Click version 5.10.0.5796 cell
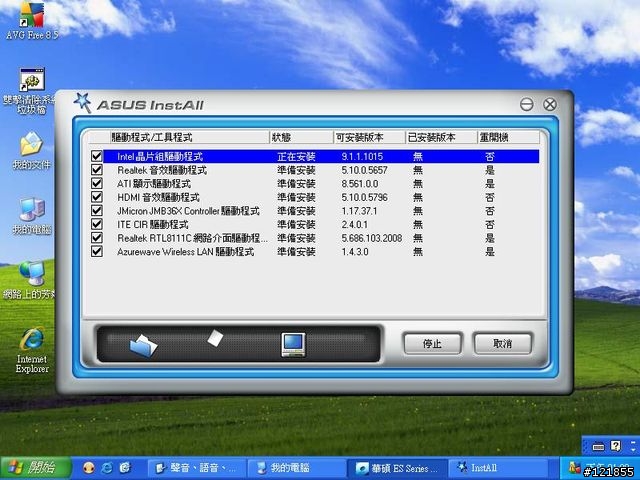The image size is (640, 480). tap(364, 197)
